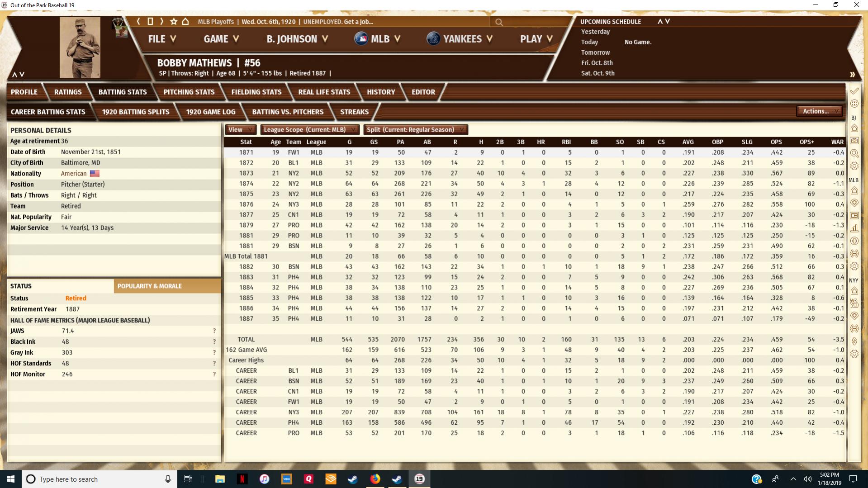Click the MLB statistics bar chart icon

(x=854, y=228)
